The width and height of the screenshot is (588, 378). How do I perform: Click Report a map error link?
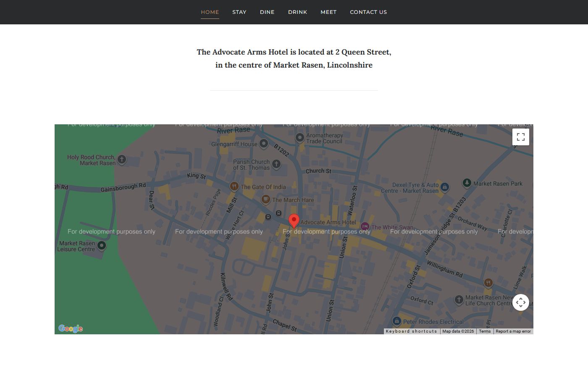[513, 331]
